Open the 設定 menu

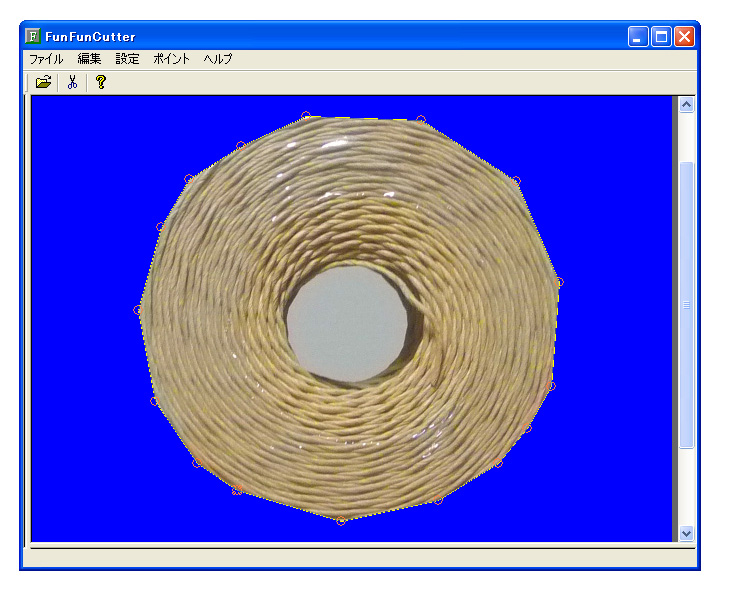tap(127, 59)
